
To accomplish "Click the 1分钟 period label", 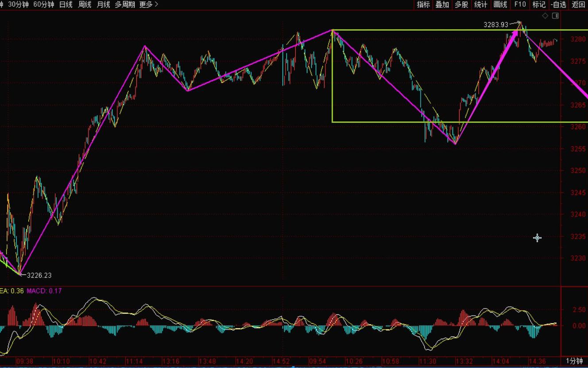I will click(574, 361).
